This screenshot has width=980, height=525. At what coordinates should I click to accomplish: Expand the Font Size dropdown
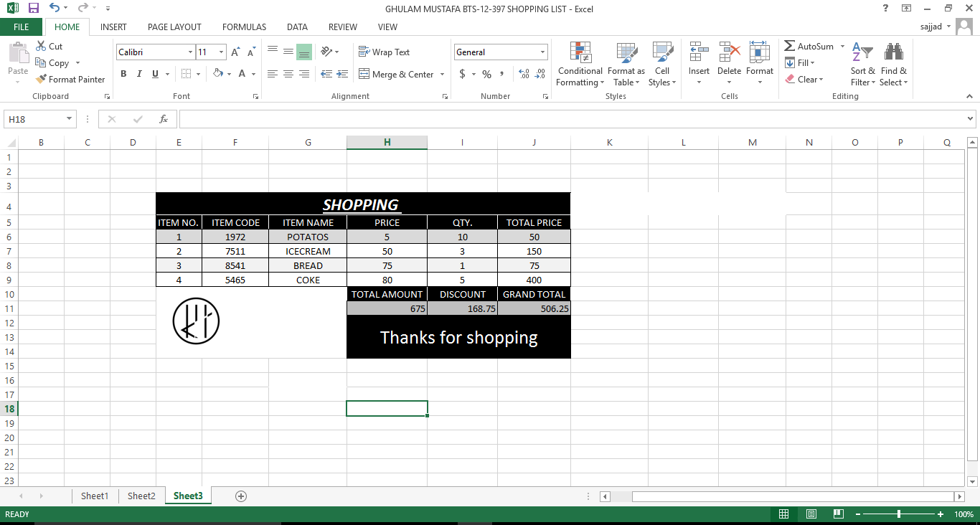220,52
